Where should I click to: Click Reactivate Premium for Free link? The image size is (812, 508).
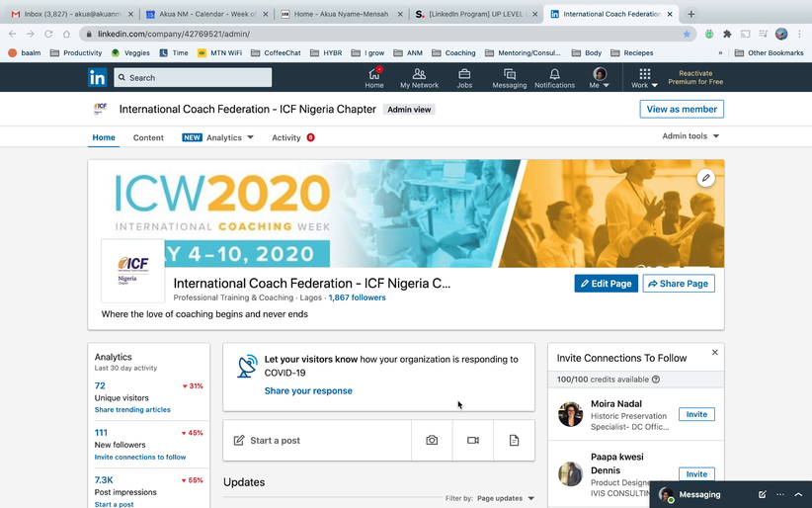click(695, 77)
